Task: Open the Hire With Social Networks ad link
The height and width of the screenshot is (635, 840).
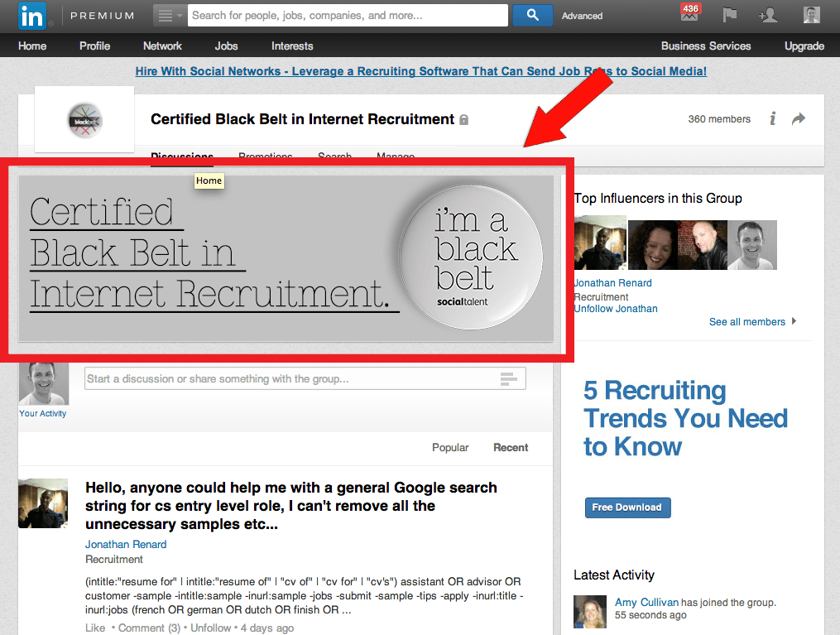Action: pos(421,71)
